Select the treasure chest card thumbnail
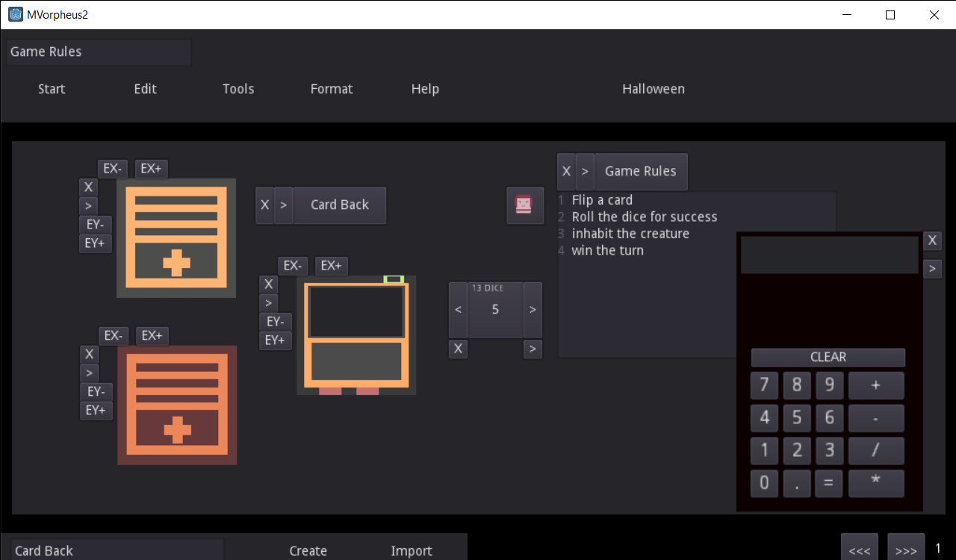 pos(356,335)
